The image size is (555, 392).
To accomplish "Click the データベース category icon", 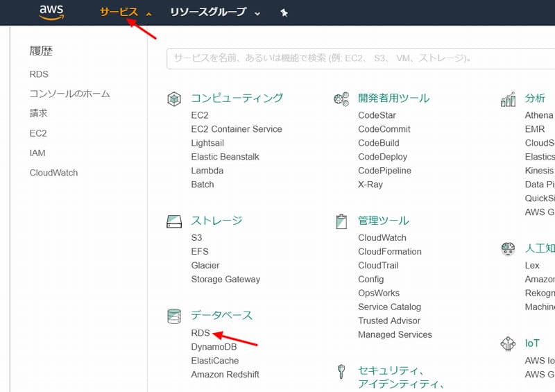I will (x=174, y=316).
